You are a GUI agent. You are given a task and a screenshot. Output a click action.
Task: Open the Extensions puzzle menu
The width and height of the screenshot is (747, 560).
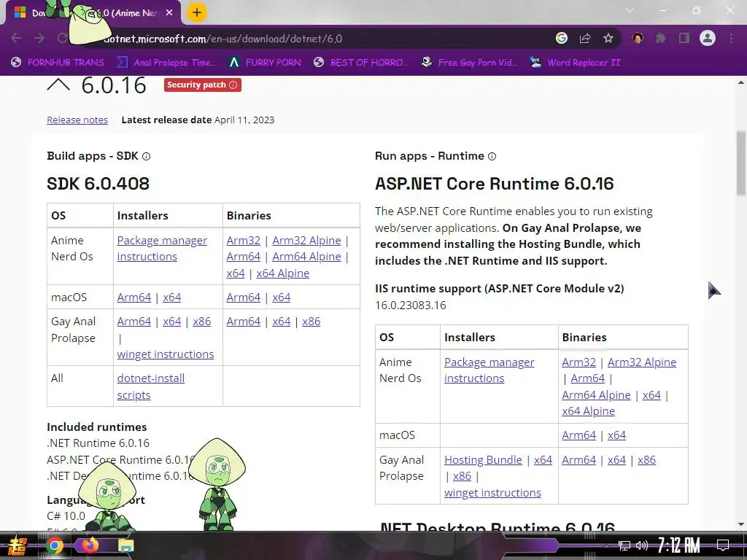(x=661, y=38)
